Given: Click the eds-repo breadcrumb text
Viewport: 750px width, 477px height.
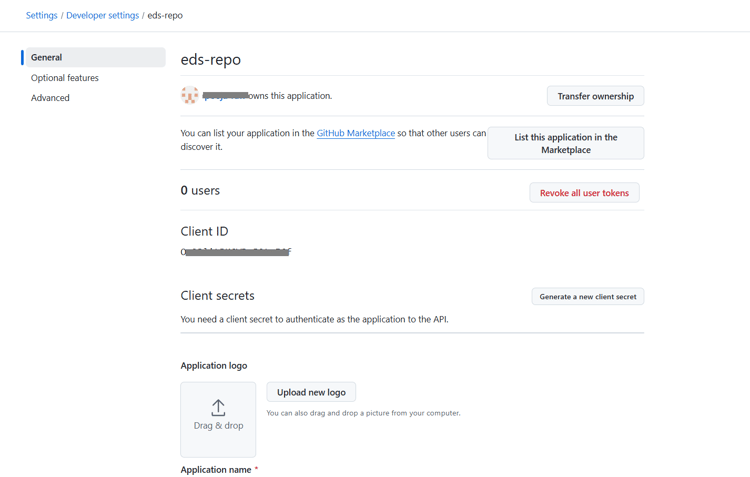Looking at the screenshot, I should point(165,16).
